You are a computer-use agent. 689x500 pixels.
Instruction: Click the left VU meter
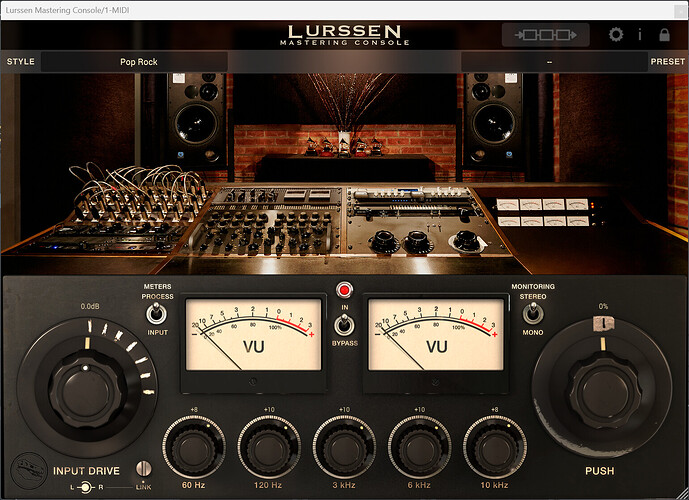click(254, 334)
